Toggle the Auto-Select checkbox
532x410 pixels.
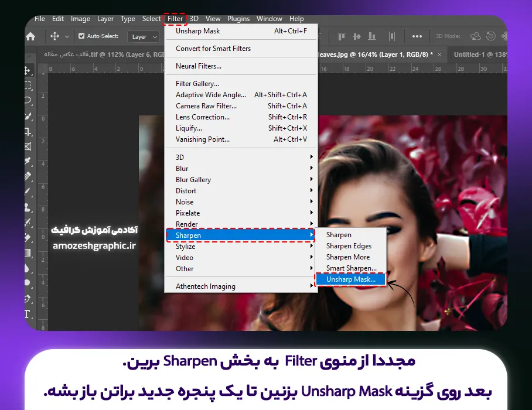pos(81,36)
